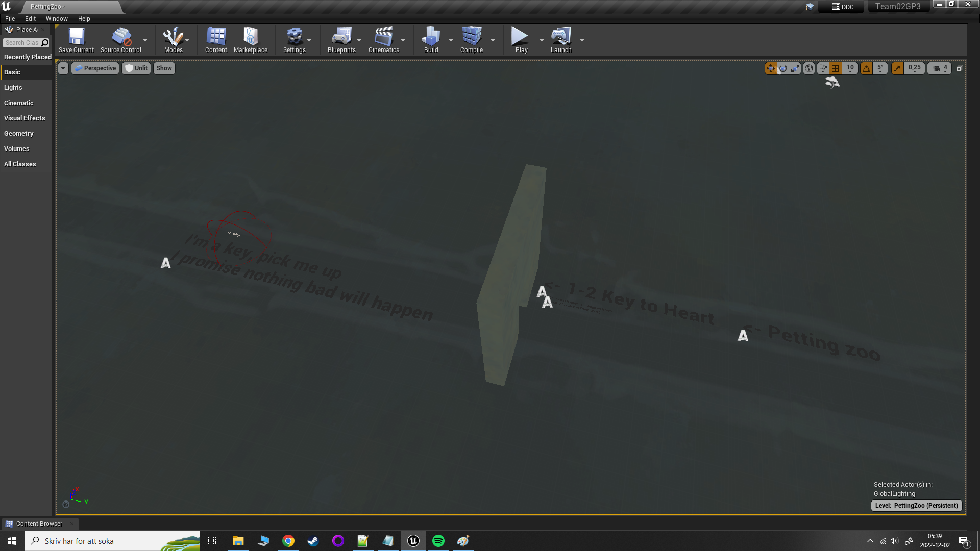Open grid snap size 10 dropdown
980x551 pixels.
(850, 68)
